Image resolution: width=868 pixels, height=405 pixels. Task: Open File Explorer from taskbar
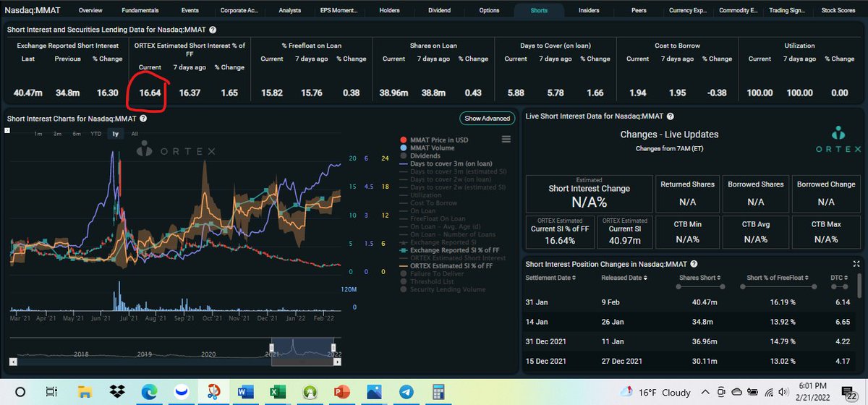point(84,392)
